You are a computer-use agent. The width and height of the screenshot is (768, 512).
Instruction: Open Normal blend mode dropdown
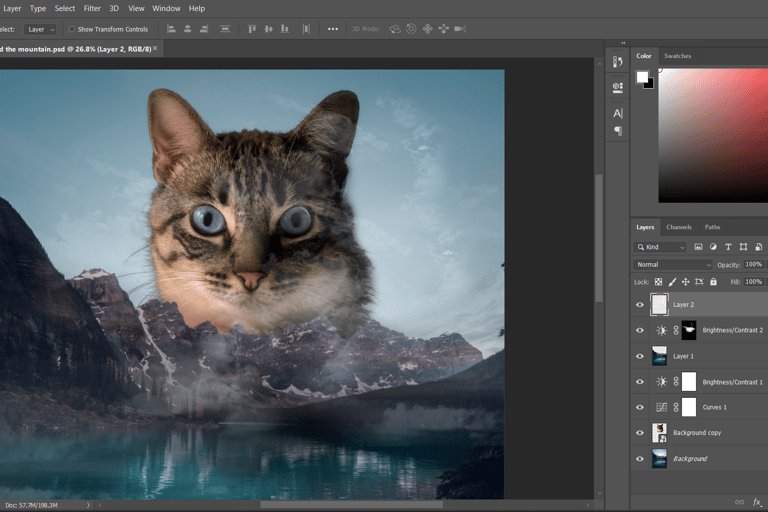click(x=672, y=265)
